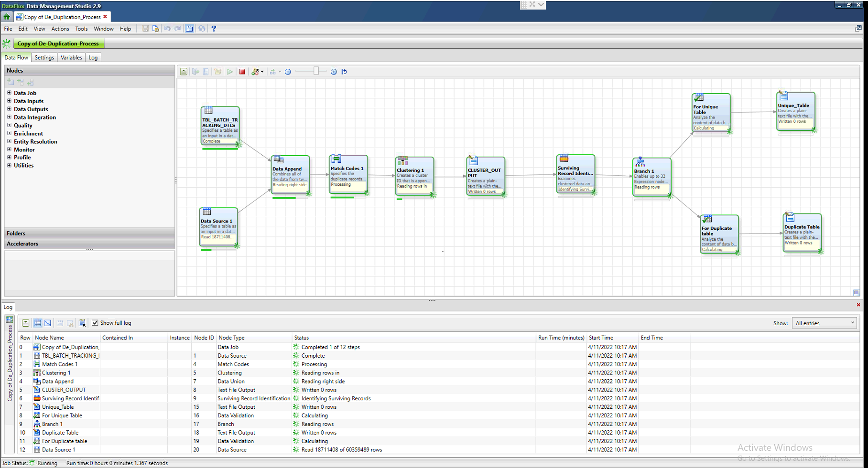
Task: Zoom out the data flow canvas
Action: pos(288,71)
